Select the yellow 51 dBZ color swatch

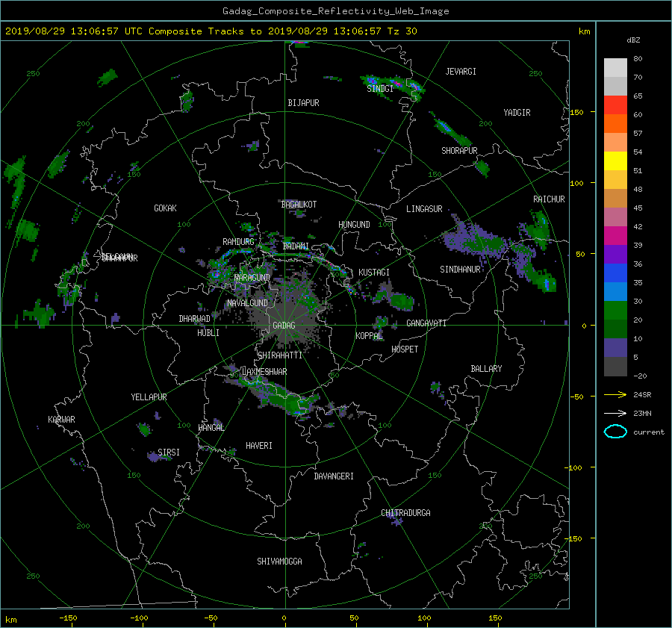tap(615, 161)
